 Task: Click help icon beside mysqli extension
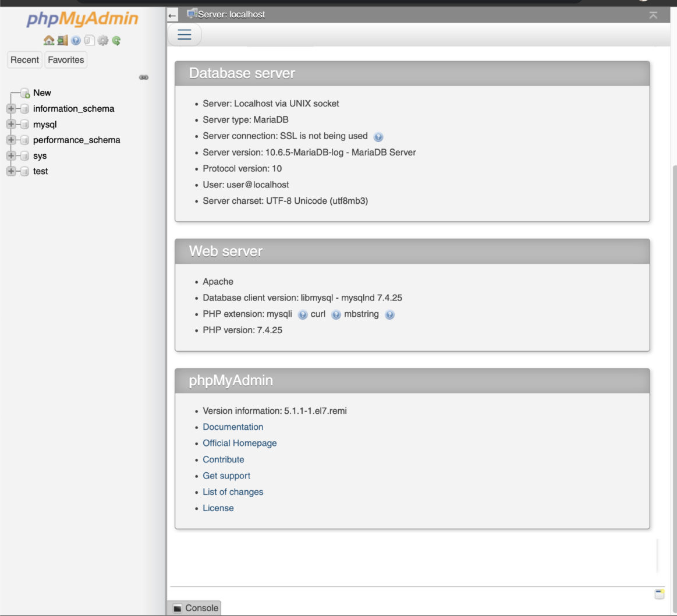[302, 314]
